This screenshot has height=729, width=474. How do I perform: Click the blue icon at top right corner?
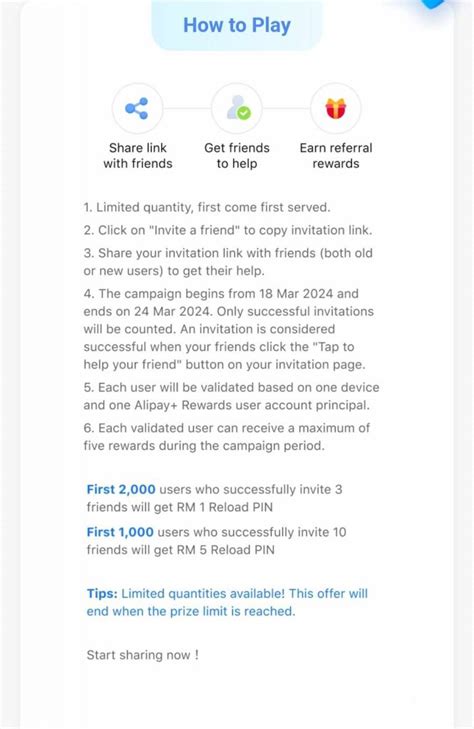pos(434,4)
